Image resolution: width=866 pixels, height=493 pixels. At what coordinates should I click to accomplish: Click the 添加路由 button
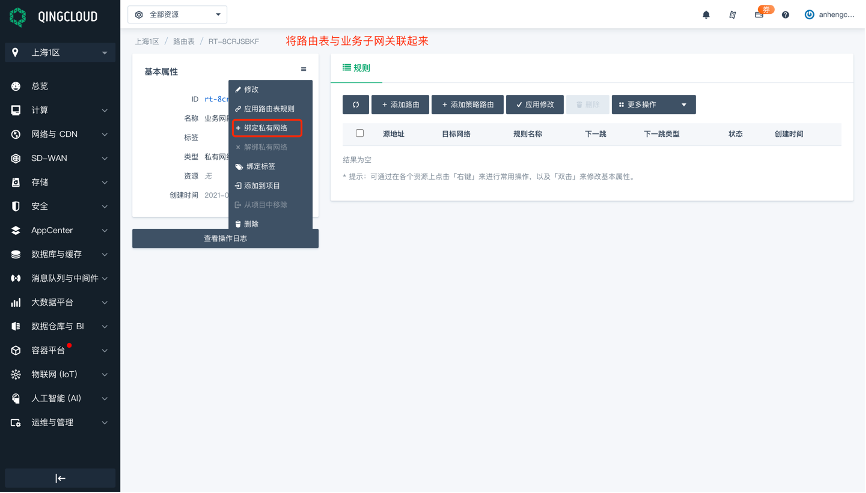pyautogui.click(x=397, y=104)
